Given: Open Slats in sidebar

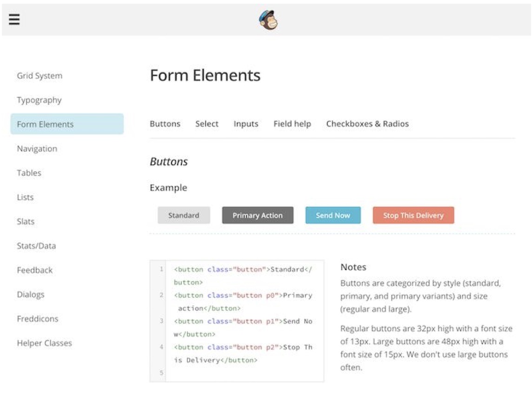Looking at the screenshot, I should (x=26, y=222).
